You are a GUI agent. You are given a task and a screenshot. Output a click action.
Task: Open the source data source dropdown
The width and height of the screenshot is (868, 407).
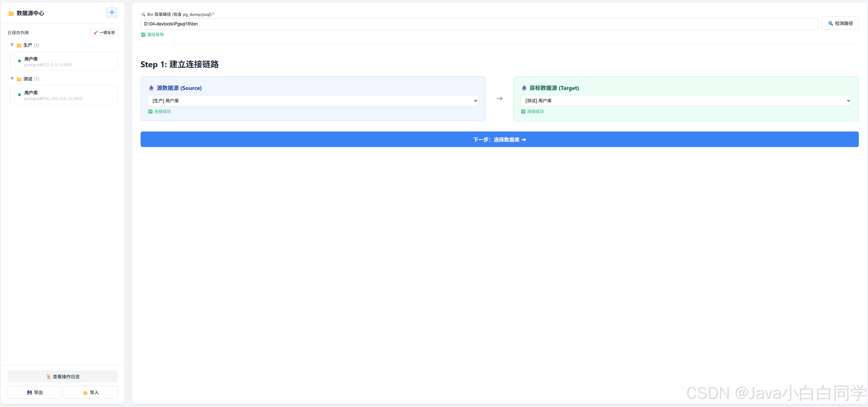coord(313,101)
